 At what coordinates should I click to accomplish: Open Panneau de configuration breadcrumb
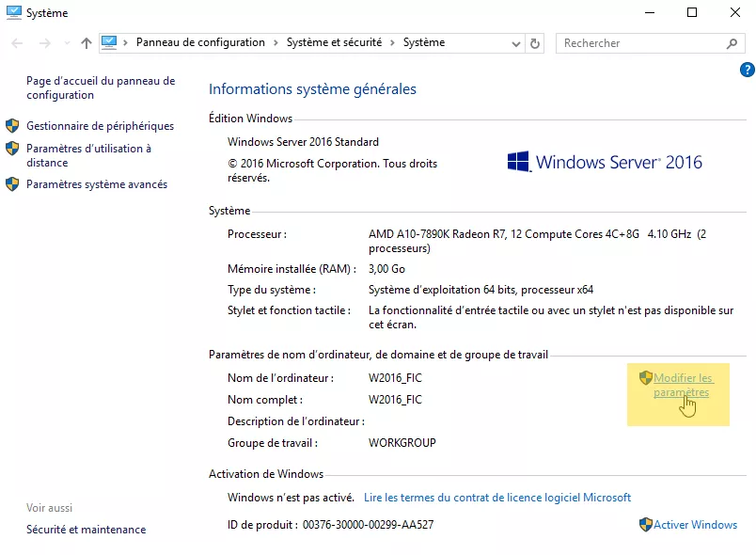tap(200, 42)
